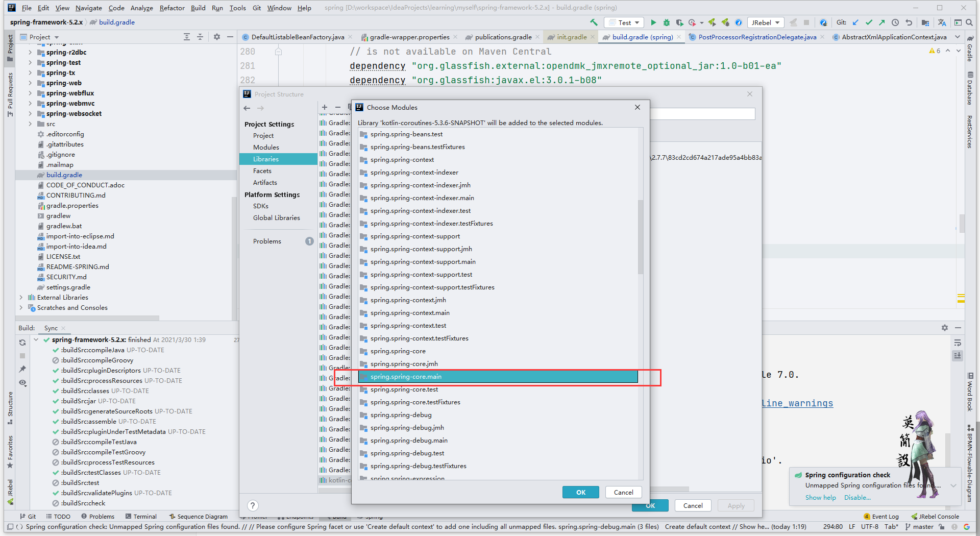Open Project panel settings gear

217,37
